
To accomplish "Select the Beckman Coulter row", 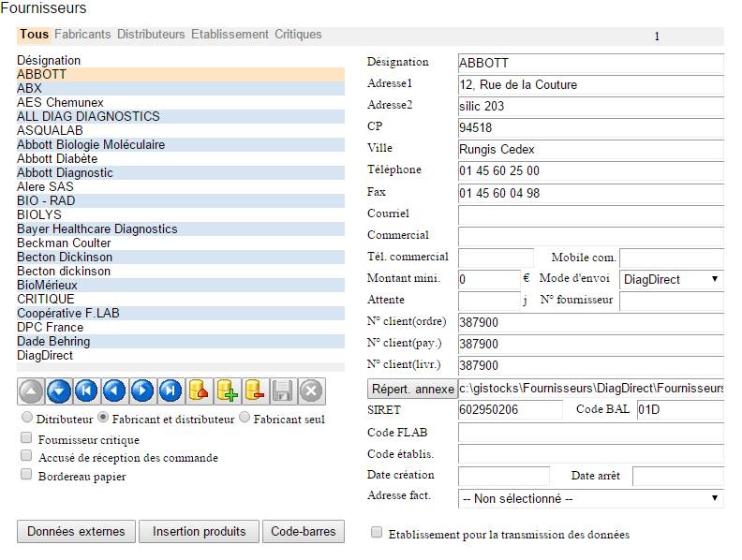I will (x=181, y=243).
